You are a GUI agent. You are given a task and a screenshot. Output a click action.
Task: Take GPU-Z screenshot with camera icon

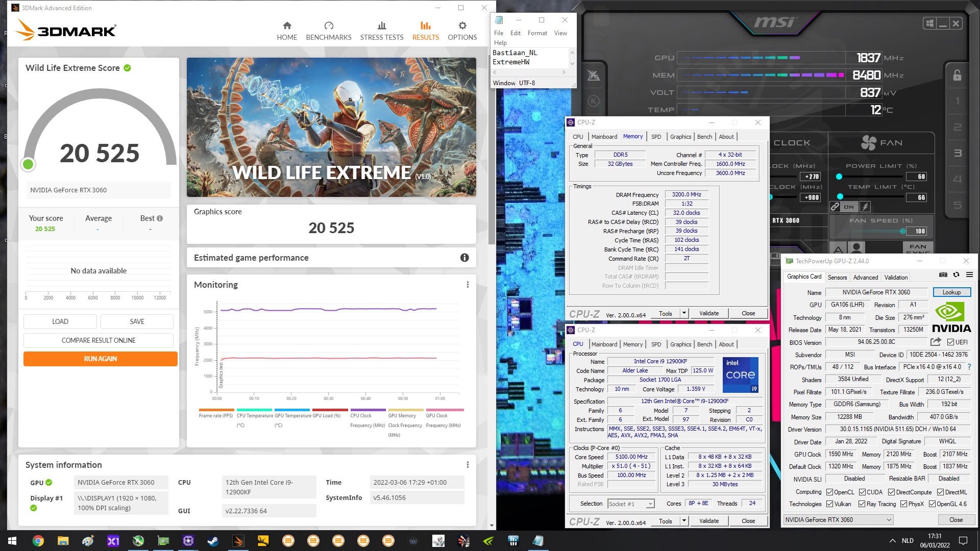point(943,274)
